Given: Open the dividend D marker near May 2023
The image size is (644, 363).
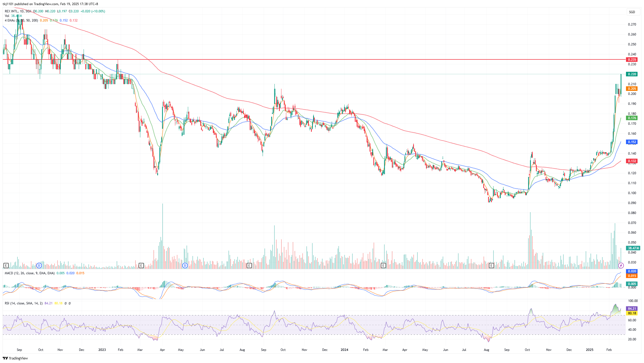Looking at the screenshot, I should tap(185, 266).
